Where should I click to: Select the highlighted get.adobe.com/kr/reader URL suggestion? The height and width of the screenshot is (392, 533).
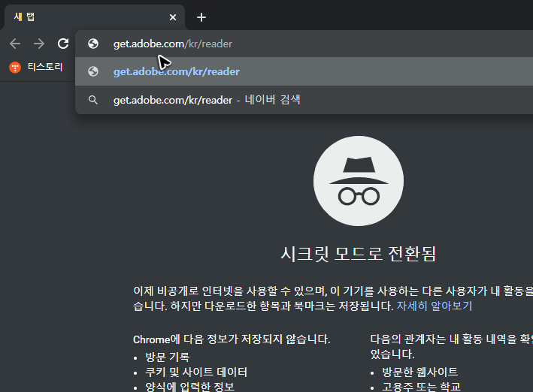[304, 71]
